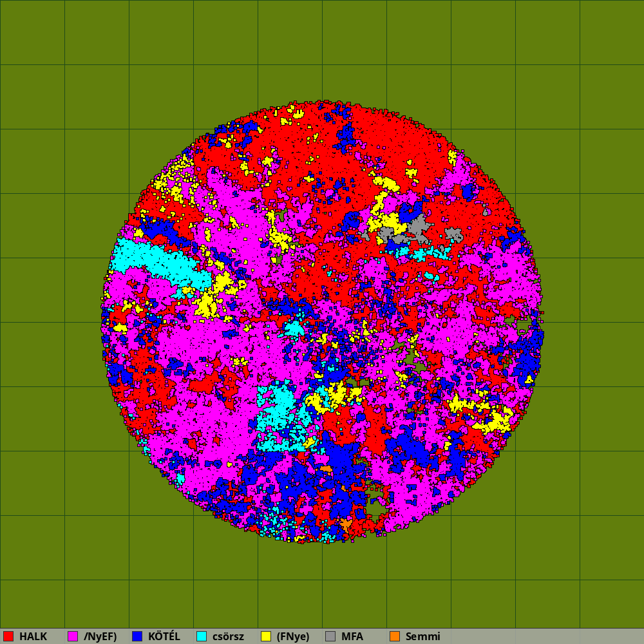Screen dimensions: 644x644
Task: Click the gray MFA legend swatch
Action: (x=330, y=636)
